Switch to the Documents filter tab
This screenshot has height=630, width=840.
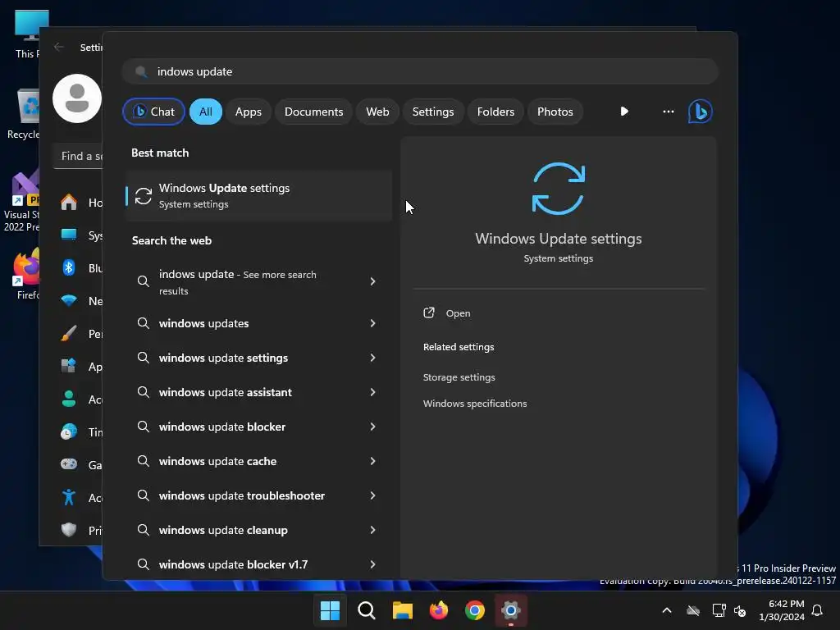pyautogui.click(x=313, y=112)
